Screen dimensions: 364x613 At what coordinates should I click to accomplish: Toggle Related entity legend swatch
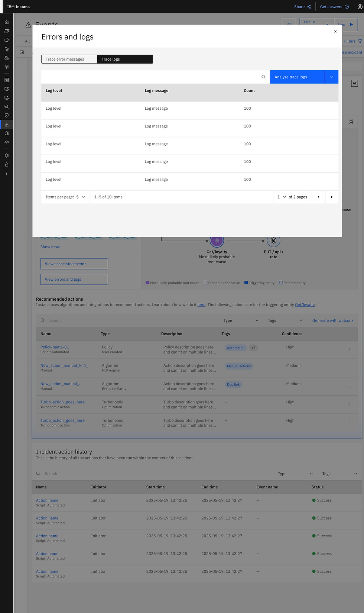pyautogui.click(x=281, y=283)
